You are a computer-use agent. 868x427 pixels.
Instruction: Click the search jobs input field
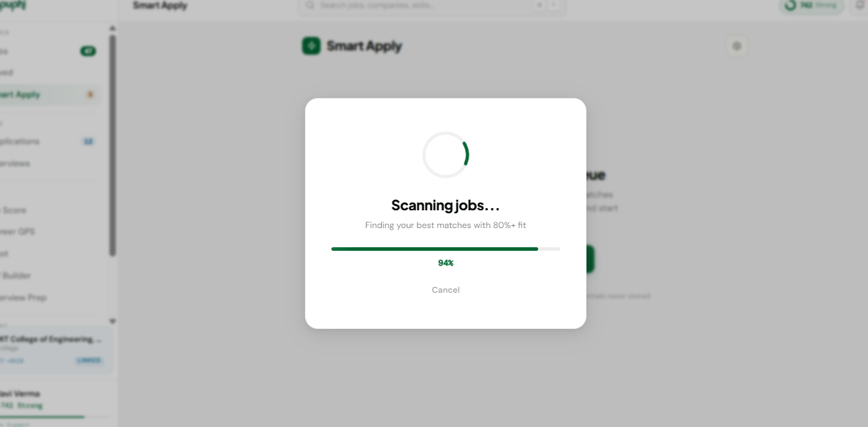coord(432,6)
